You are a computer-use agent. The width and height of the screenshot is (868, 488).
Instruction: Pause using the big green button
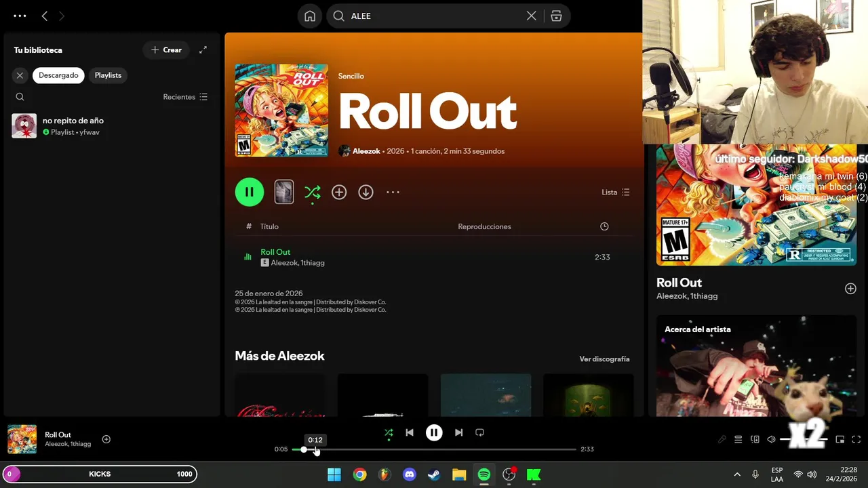pyautogui.click(x=250, y=192)
